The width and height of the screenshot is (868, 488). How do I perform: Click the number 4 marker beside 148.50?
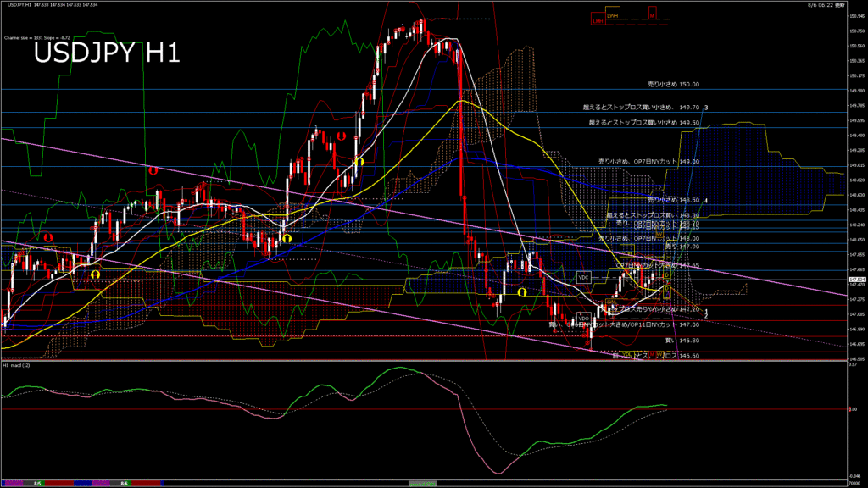[x=706, y=200]
